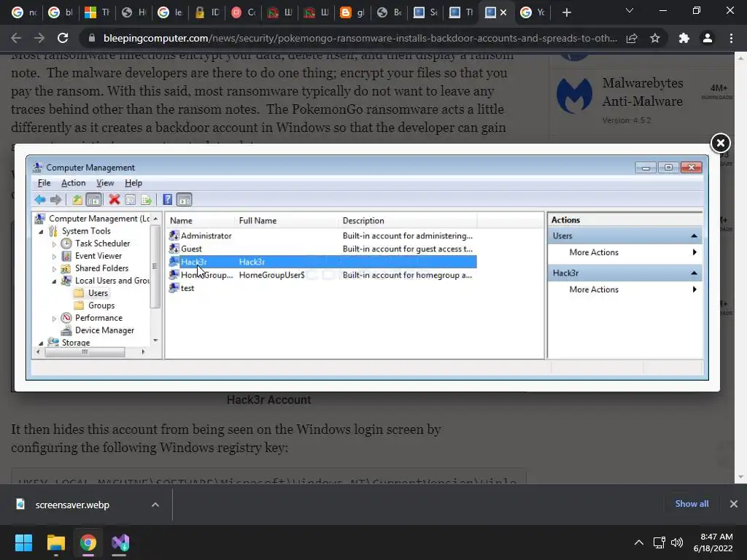This screenshot has height=560, width=747.
Task: Click the Export List toolbar icon
Action: click(146, 200)
